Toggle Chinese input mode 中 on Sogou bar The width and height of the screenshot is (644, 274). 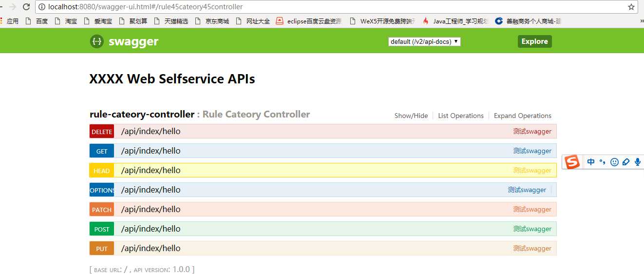[591, 162]
